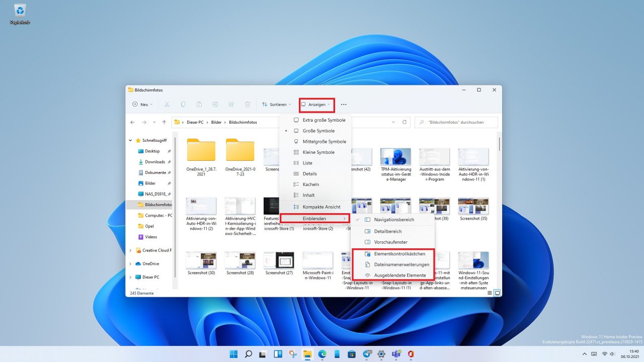This screenshot has width=644, height=362.
Task: Open Microsoft Store from taskbar
Action: click(352, 354)
